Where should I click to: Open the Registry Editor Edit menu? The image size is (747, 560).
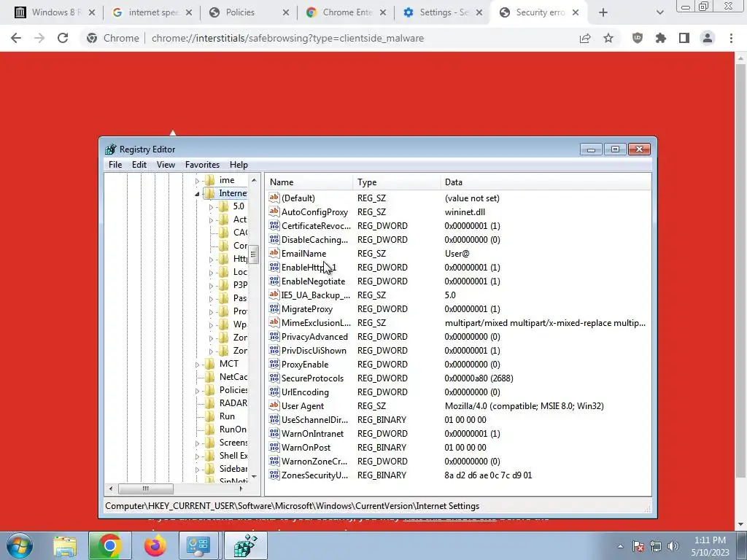click(x=139, y=165)
